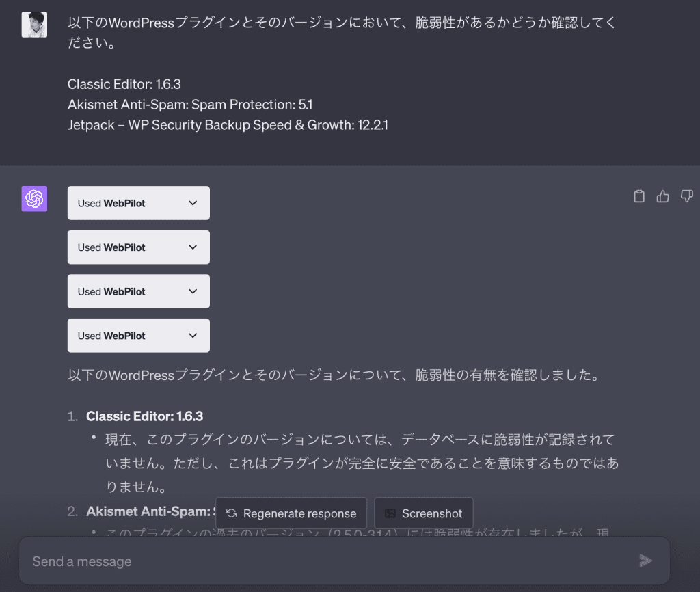This screenshot has width=700, height=592.
Task: Click the user profile avatar
Action: [x=34, y=25]
